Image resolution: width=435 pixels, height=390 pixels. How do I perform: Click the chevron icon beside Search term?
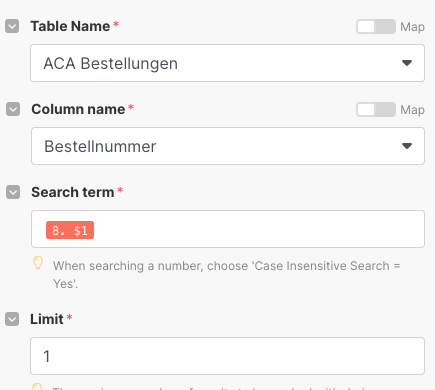pyautogui.click(x=13, y=192)
